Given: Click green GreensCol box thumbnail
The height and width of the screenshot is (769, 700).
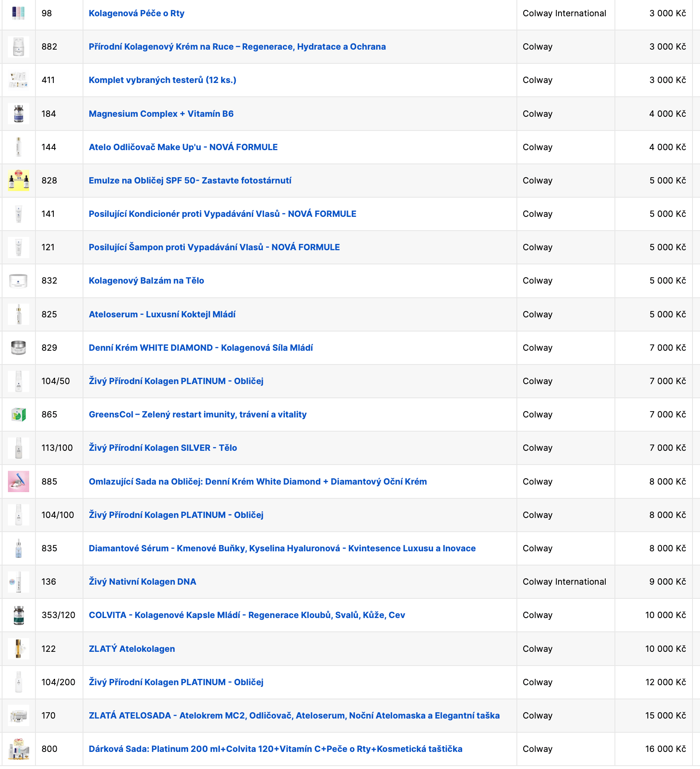Looking at the screenshot, I should click(x=18, y=415).
